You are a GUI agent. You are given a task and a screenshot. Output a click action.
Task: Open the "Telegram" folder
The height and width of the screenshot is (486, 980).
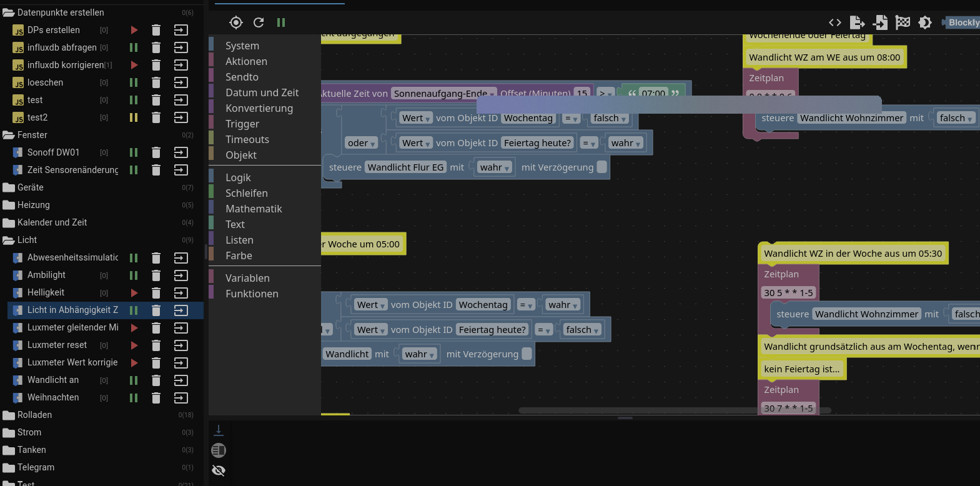point(36,467)
